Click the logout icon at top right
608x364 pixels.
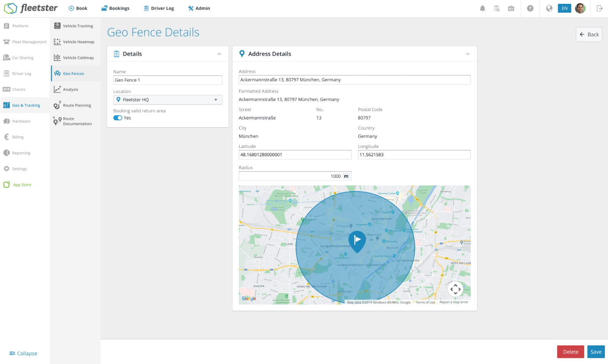click(x=600, y=8)
